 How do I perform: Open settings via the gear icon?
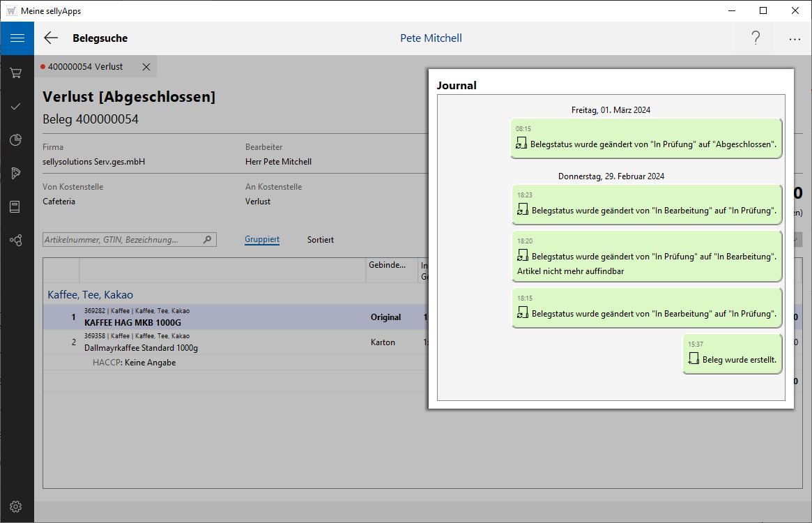click(16, 506)
